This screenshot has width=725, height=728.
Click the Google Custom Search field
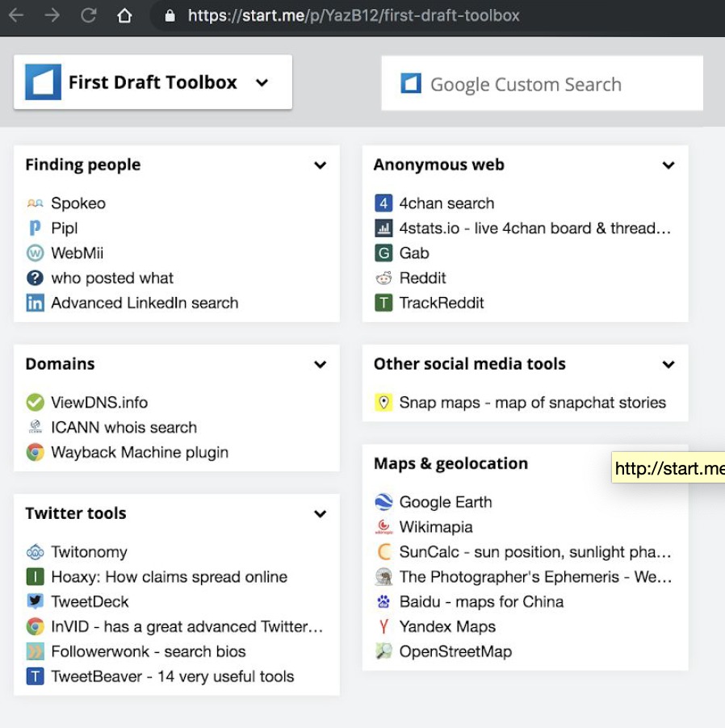(x=542, y=84)
